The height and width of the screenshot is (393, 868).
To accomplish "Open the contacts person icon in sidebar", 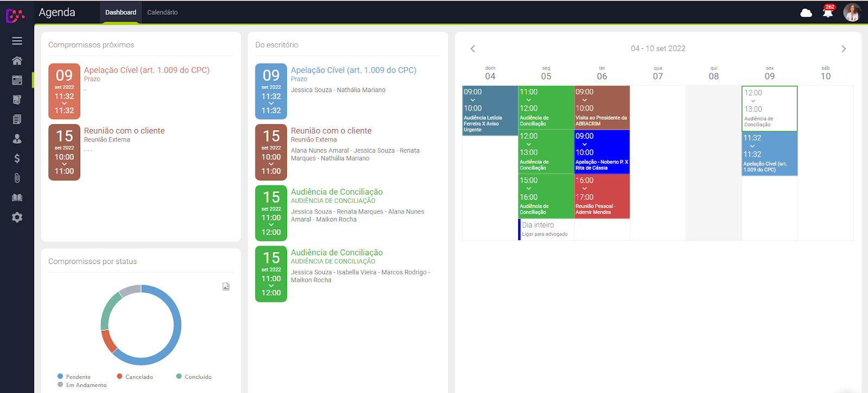I will click(17, 139).
